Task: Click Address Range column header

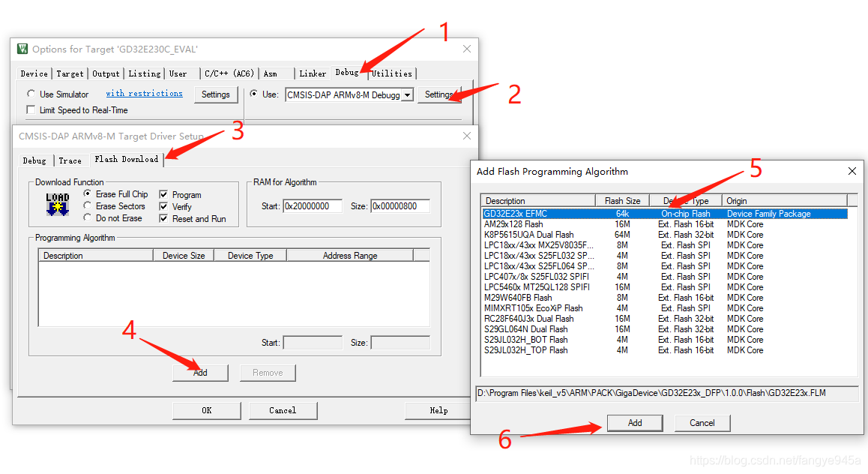Action: click(x=350, y=255)
